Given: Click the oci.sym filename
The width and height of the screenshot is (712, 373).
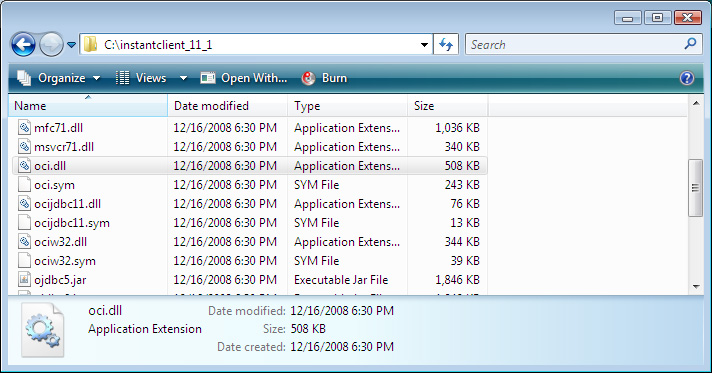Looking at the screenshot, I should point(54,185).
